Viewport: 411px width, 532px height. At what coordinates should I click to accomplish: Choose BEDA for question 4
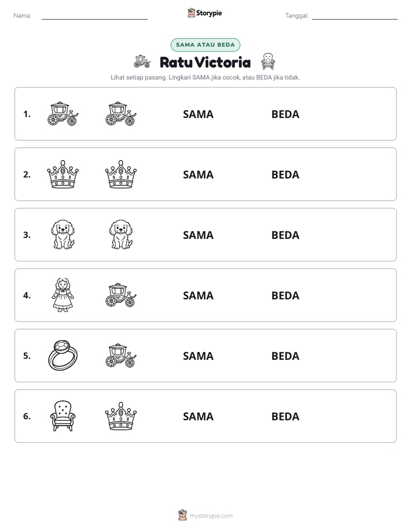point(286,295)
